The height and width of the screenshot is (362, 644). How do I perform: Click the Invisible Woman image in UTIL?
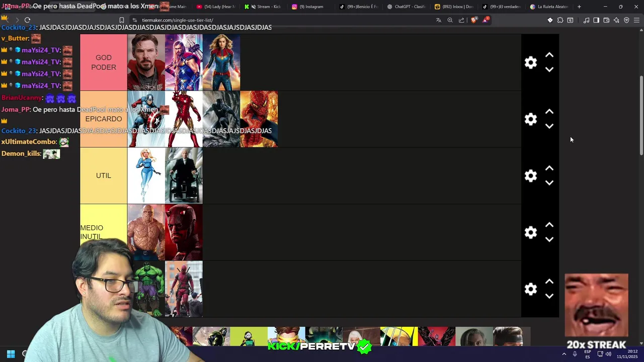point(146,176)
